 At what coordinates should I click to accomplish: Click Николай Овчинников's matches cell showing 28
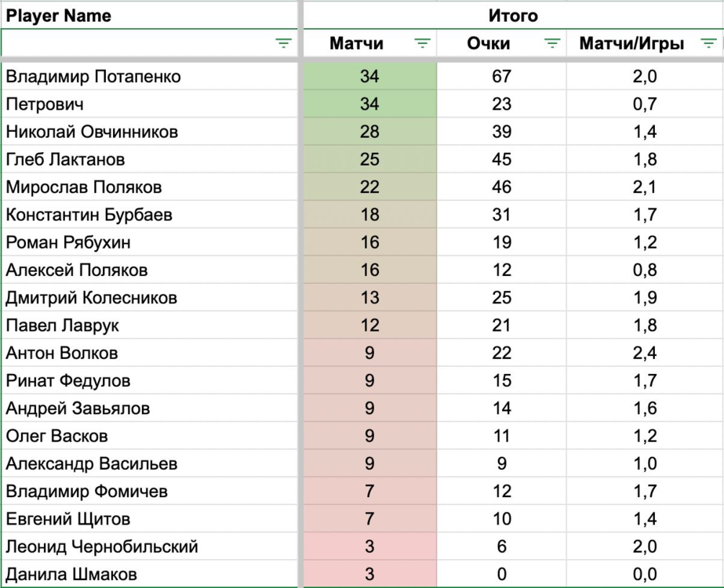369,132
